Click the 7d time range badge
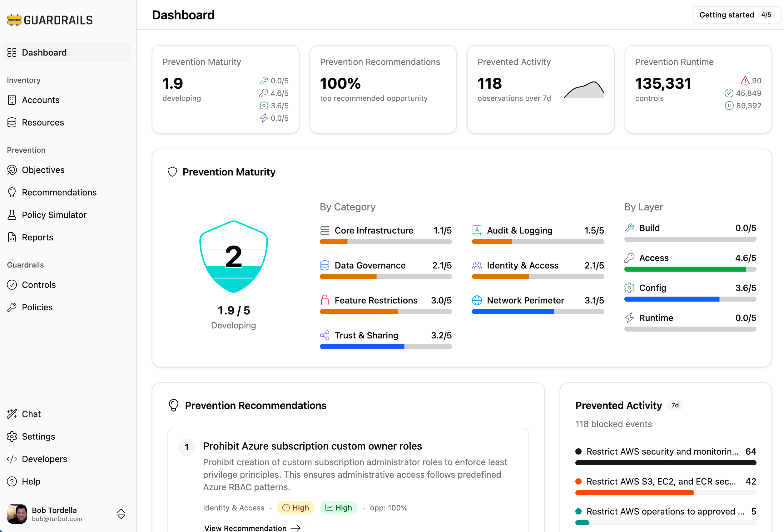The height and width of the screenshot is (532, 784). coord(675,405)
